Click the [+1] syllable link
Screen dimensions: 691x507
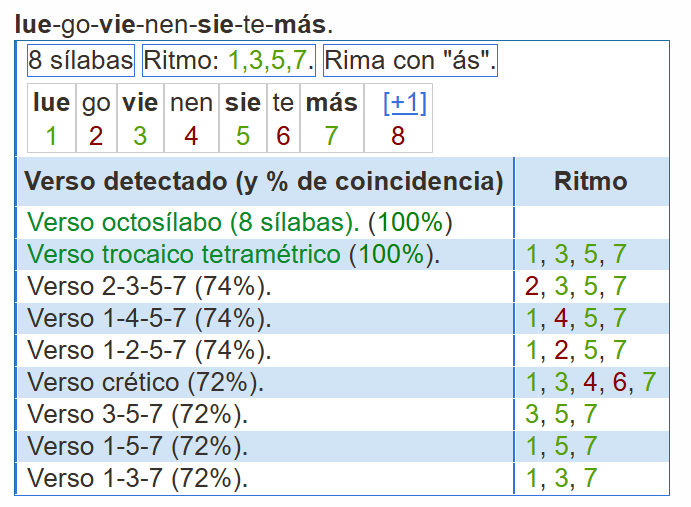405,103
